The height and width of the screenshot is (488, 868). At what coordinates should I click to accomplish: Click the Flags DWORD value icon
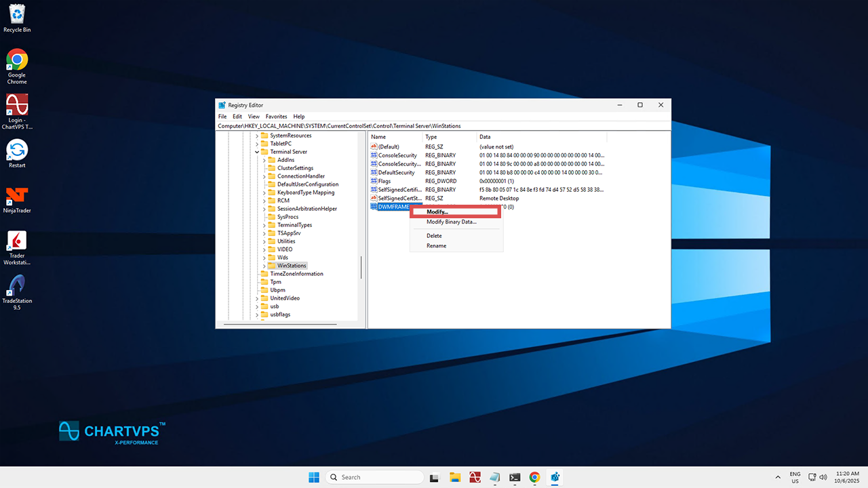[374, 181]
